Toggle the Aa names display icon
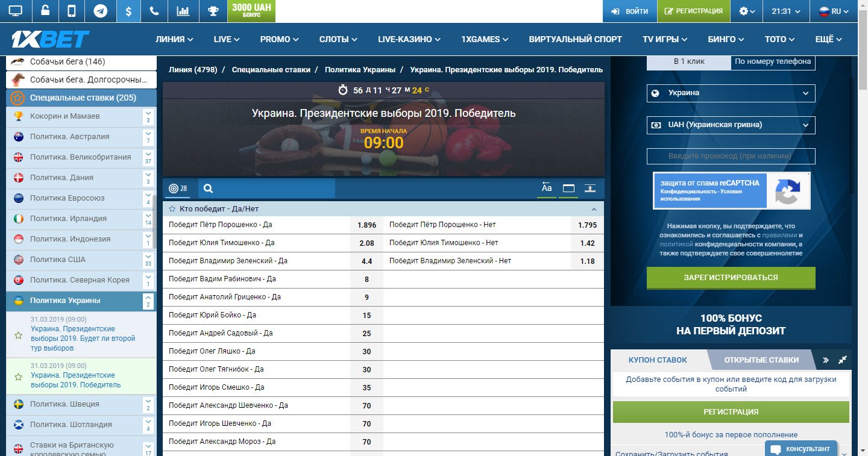The image size is (868, 456). [547, 188]
